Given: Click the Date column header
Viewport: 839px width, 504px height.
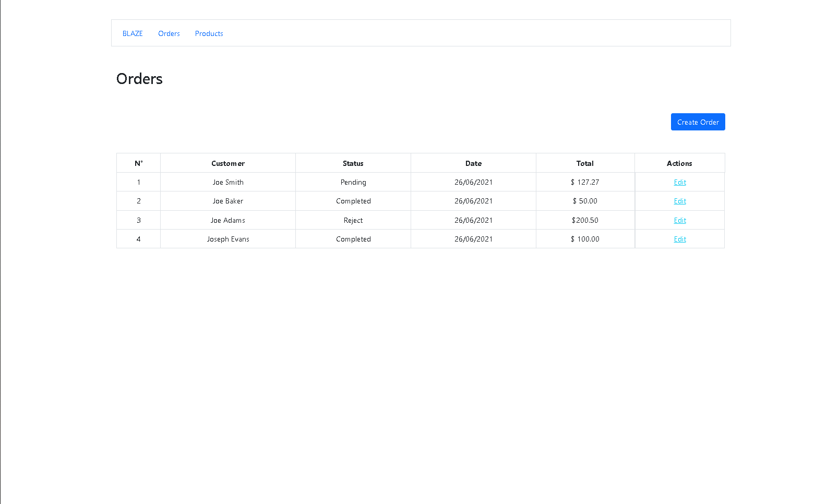Looking at the screenshot, I should [x=473, y=163].
